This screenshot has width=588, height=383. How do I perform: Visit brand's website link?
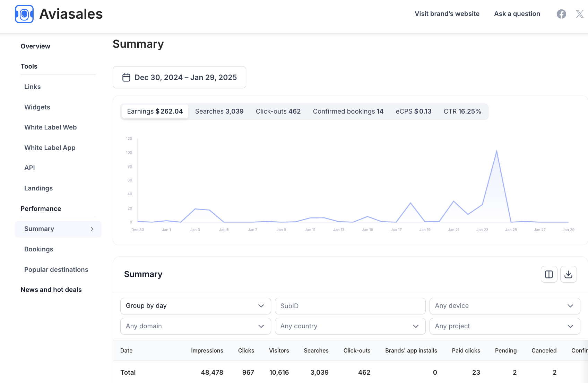pos(447,14)
